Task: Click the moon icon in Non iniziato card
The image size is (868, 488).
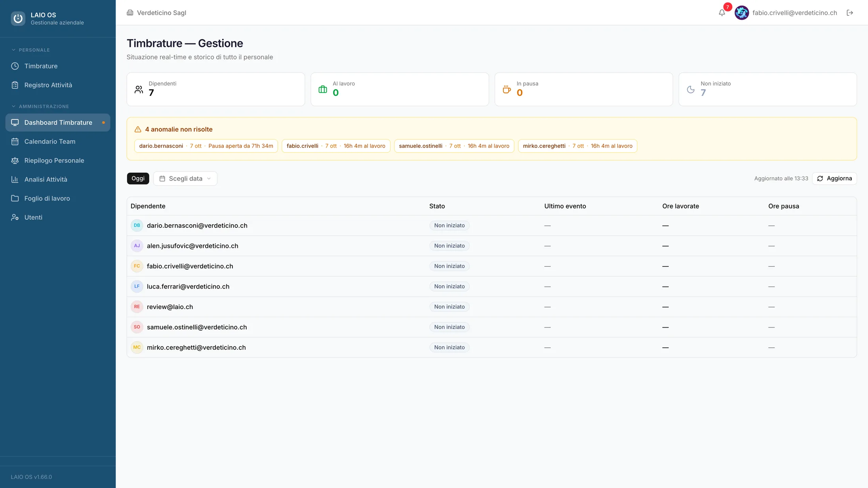Action: [x=691, y=89]
